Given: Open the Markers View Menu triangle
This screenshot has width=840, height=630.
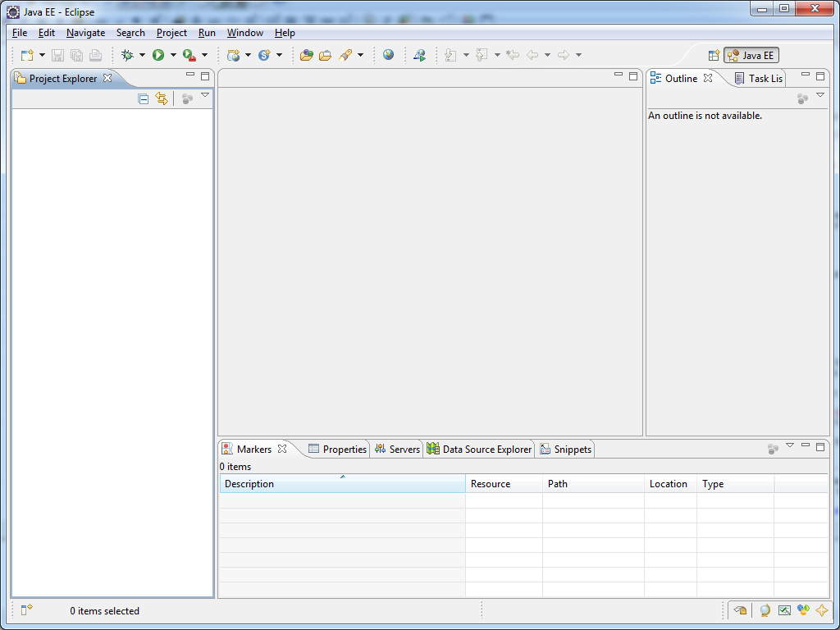Looking at the screenshot, I should point(790,445).
